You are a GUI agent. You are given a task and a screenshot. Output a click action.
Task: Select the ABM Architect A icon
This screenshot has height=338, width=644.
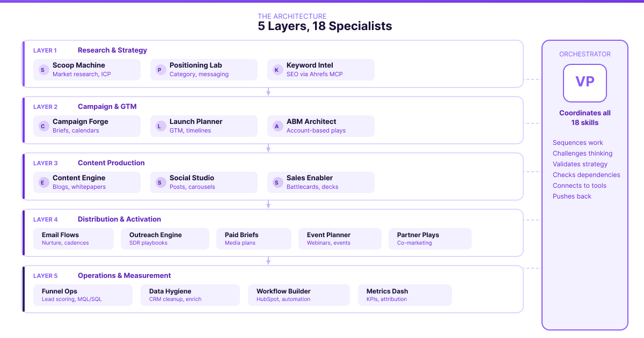(276, 126)
